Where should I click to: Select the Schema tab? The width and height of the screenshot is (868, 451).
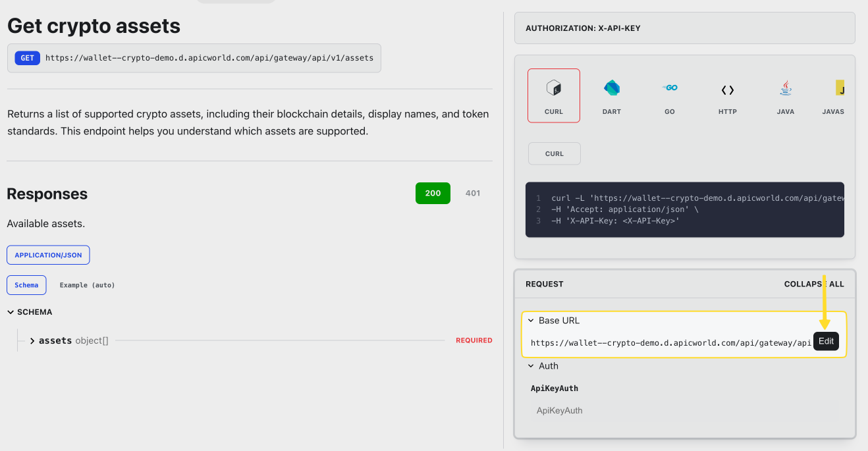(x=26, y=285)
